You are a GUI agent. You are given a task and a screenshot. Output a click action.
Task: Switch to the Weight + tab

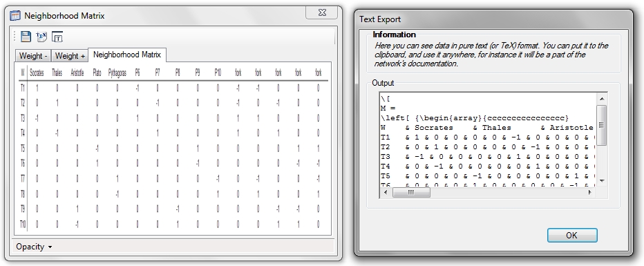click(70, 56)
